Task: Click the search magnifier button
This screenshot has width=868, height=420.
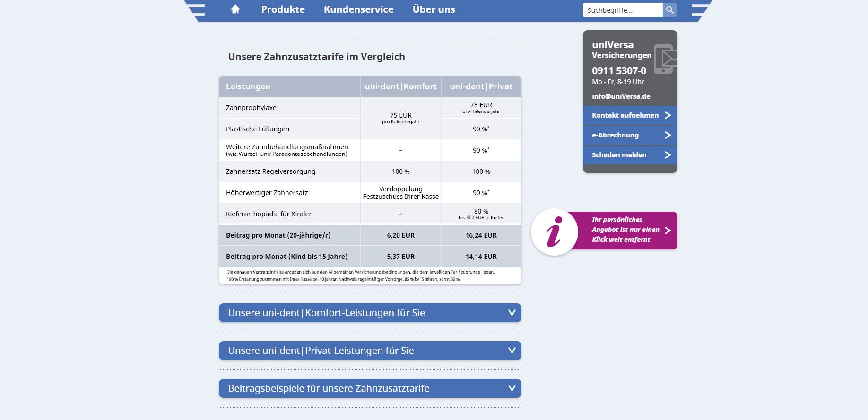Action: click(x=669, y=10)
